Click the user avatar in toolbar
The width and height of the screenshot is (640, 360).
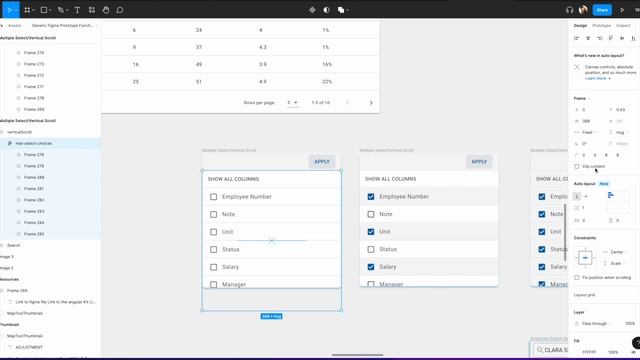(583, 9)
